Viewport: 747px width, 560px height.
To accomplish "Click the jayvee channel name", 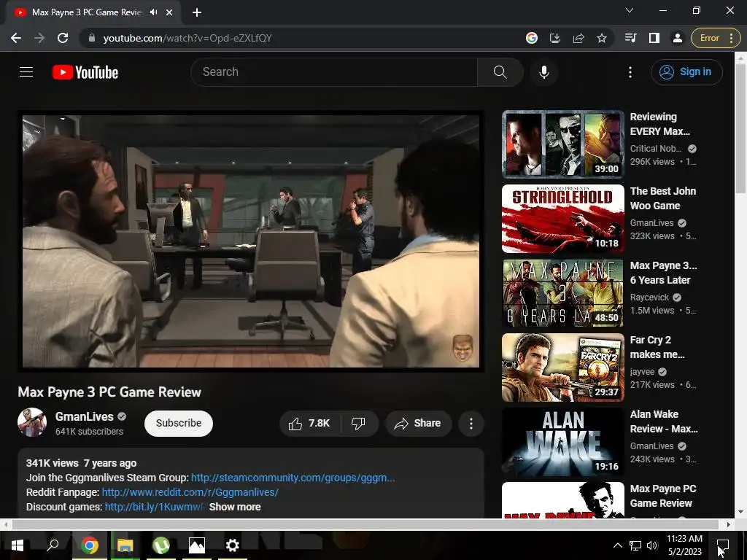I will tap(642, 372).
